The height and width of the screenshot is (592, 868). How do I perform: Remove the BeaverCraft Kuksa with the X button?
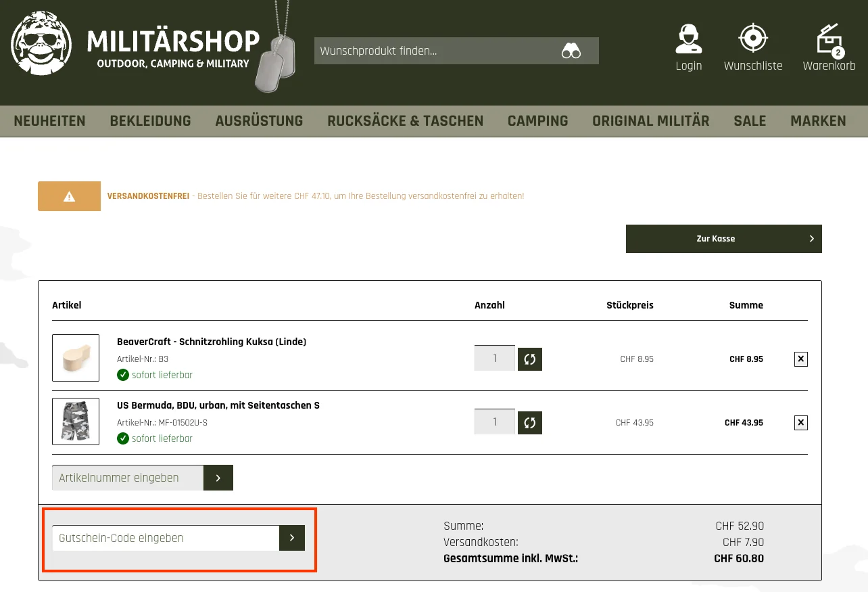800,359
